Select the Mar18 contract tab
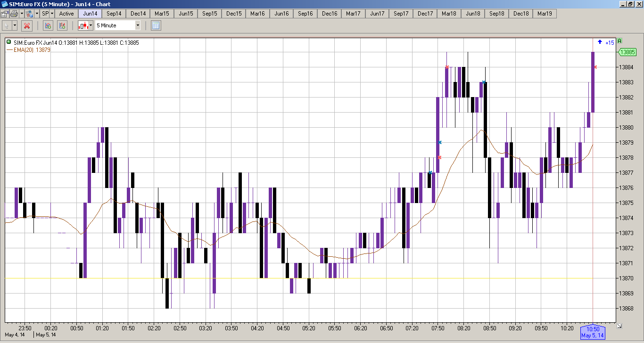The width and height of the screenshot is (644, 343). [x=449, y=14]
